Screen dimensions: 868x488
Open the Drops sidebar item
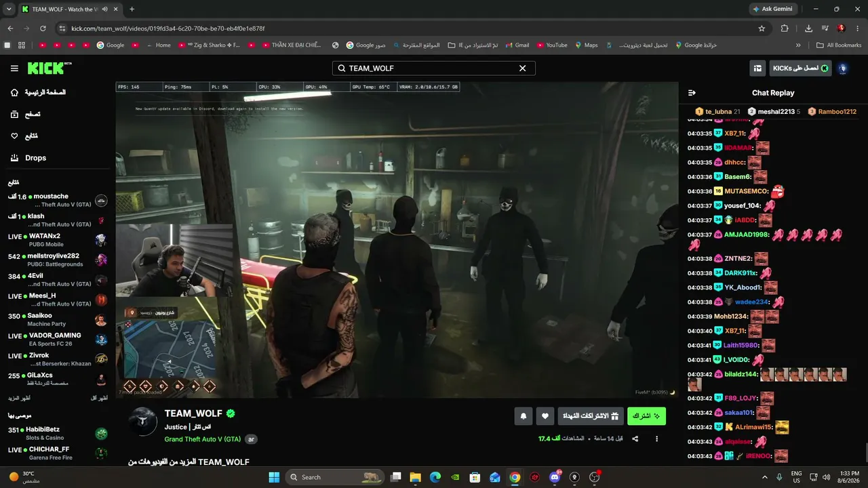(x=28, y=158)
